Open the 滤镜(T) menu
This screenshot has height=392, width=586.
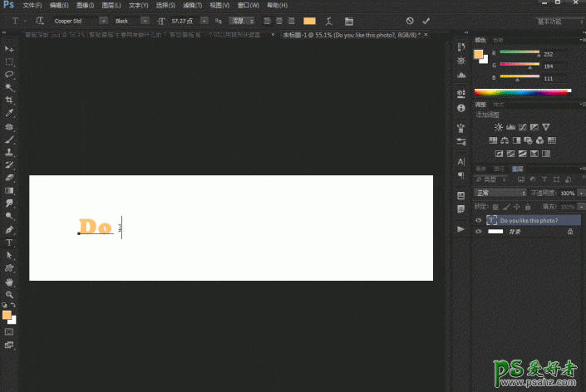(193, 5)
